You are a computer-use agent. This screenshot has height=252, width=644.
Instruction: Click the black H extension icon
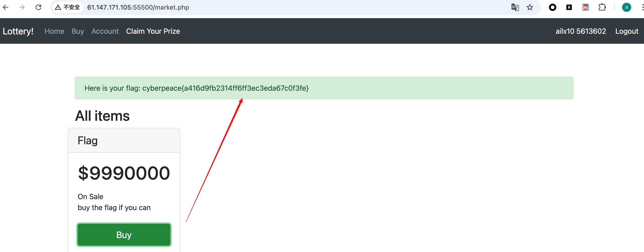[x=569, y=7]
